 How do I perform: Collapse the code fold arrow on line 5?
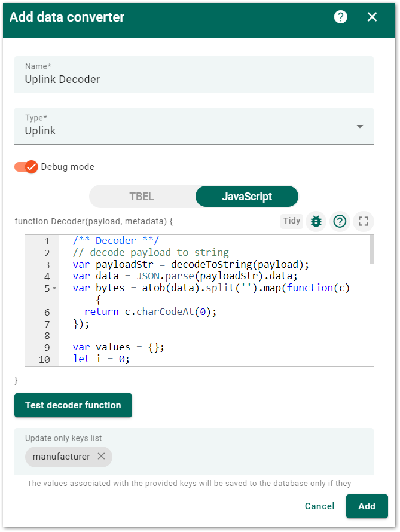click(x=54, y=288)
